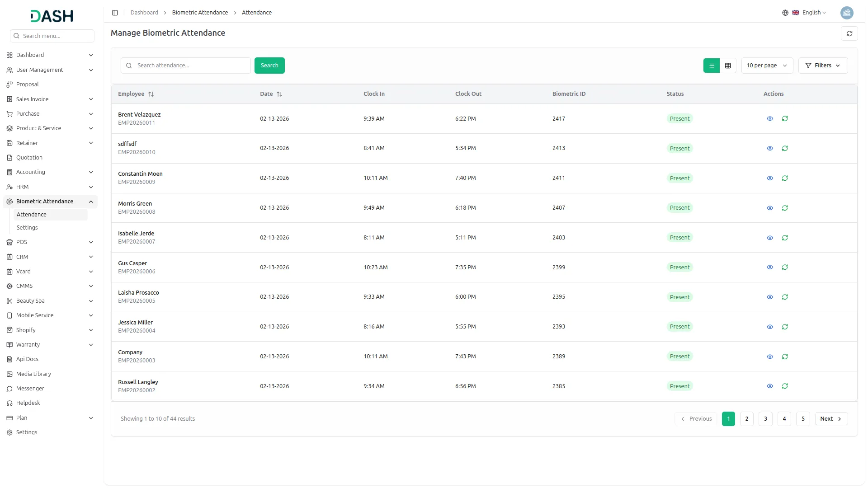
Task: Select Settings under Biometric Attendance
Action: (50, 228)
